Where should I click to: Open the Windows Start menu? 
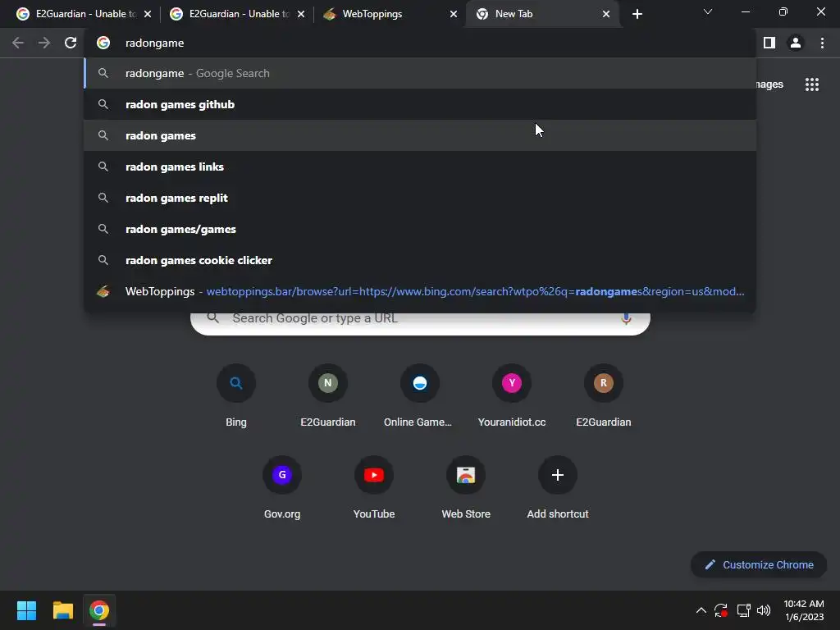[x=26, y=610]
